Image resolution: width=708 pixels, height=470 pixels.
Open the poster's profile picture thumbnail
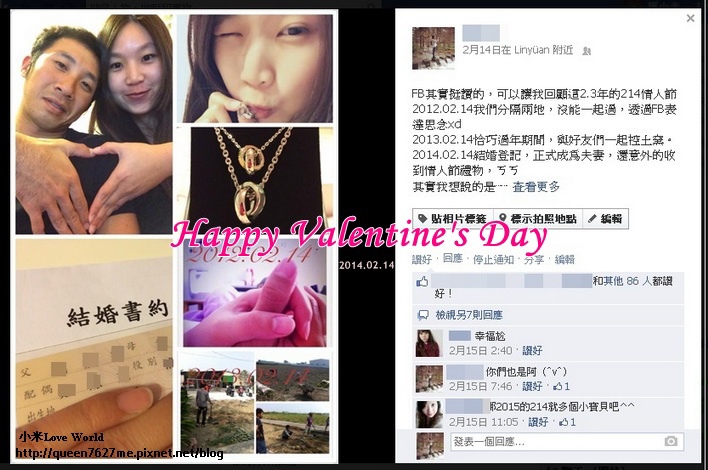click(x=433, y=48)
